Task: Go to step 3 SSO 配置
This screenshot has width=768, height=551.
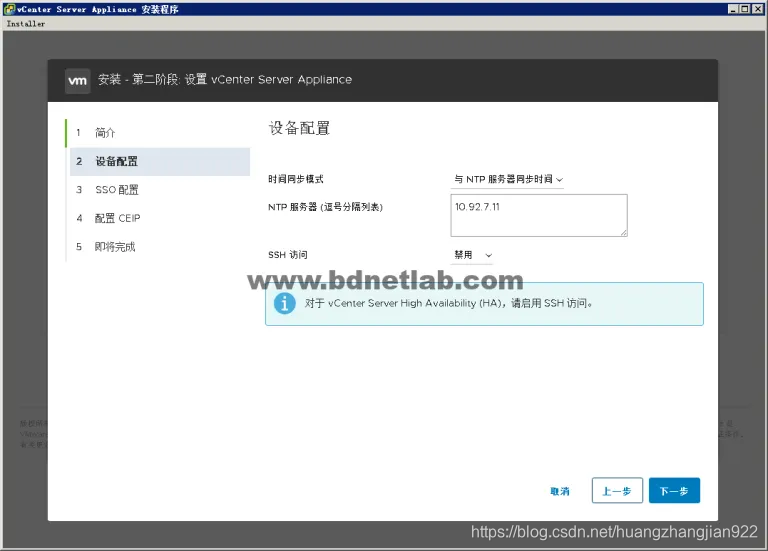Action: [159, 190]
